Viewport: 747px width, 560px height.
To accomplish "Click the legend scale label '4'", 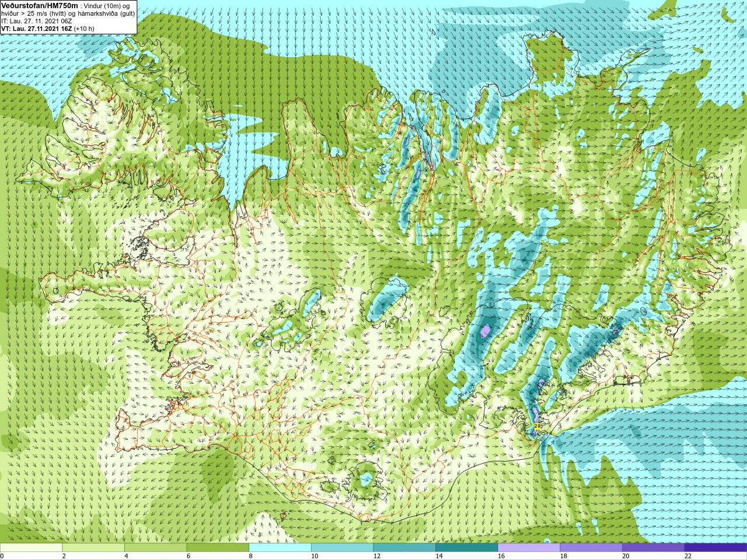I will click(x=126, y=556).
